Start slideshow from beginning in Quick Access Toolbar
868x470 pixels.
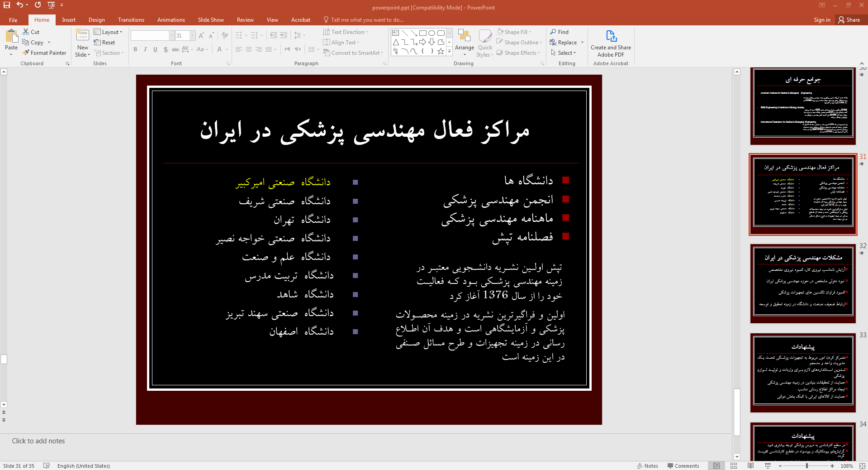click(51, 5)
